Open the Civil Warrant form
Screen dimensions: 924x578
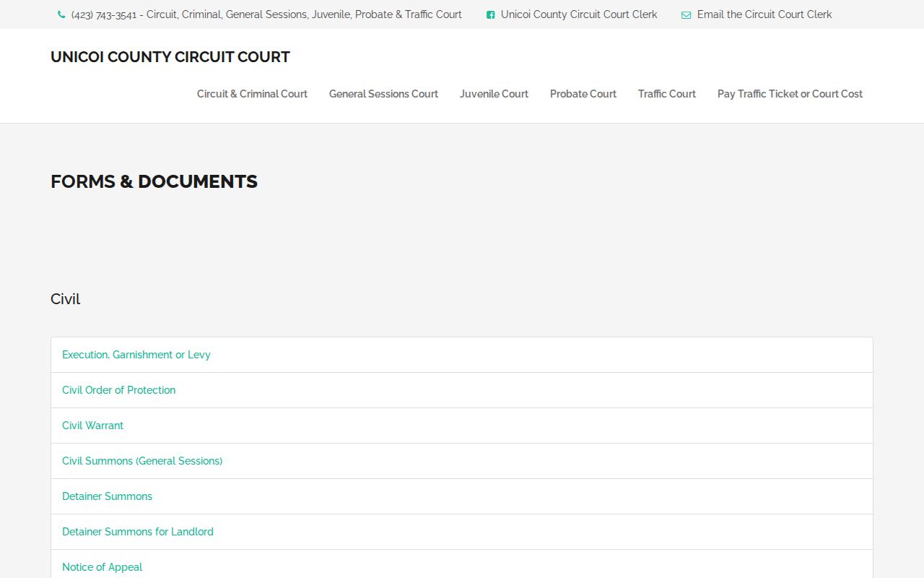92,426
